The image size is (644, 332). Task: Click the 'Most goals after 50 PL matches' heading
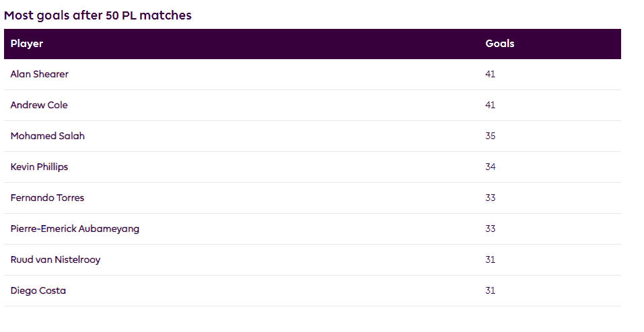tap(98, 15)
